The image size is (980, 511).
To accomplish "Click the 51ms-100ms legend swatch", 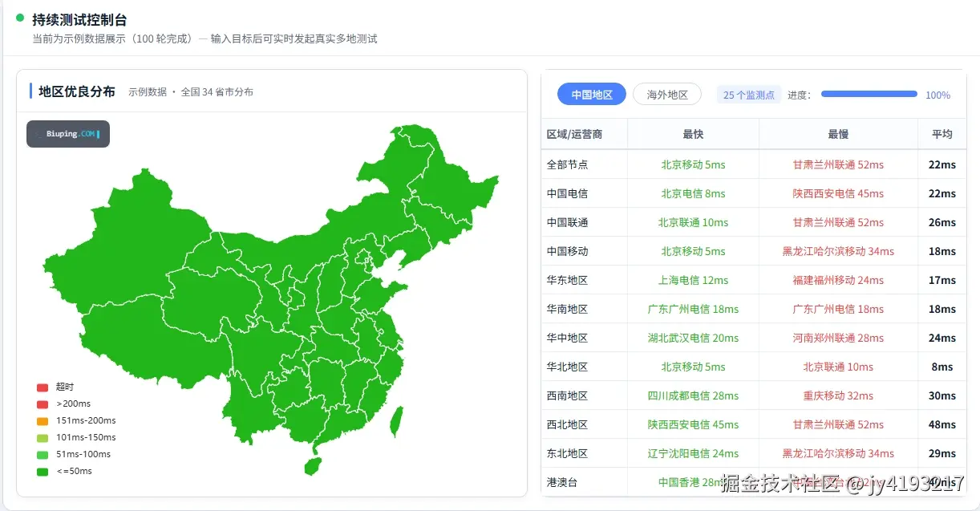I will click(x=43, y=455).
